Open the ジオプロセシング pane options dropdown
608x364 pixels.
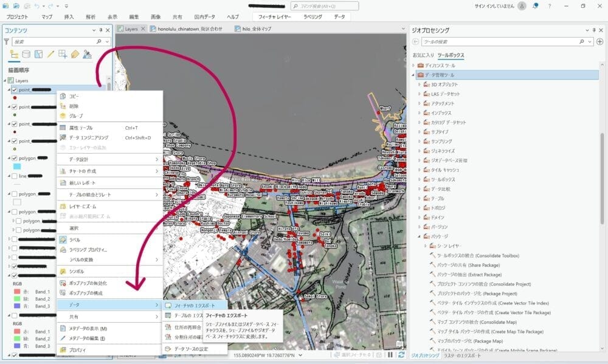pos(587,30)
